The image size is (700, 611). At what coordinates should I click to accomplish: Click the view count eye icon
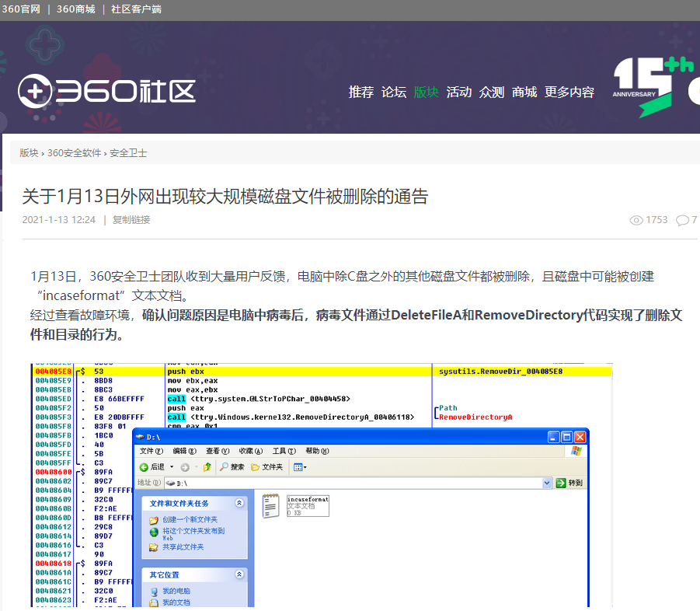[x=636, y=220]
